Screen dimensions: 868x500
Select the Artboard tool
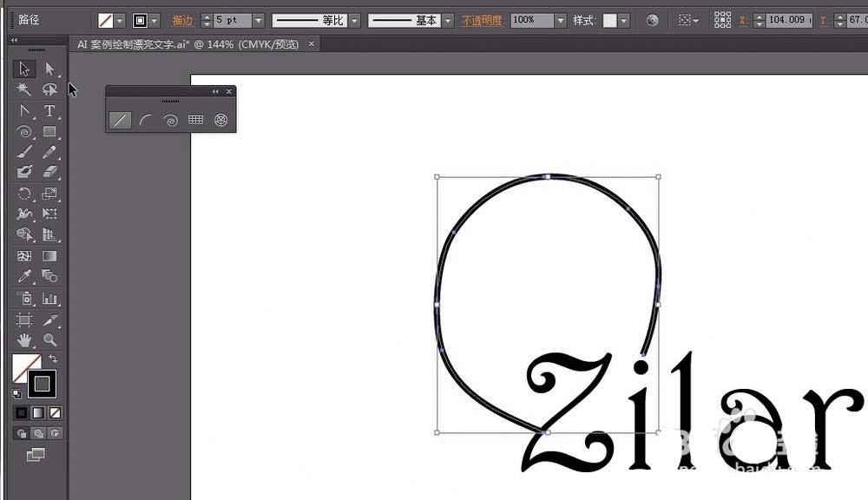click(24, 319)
